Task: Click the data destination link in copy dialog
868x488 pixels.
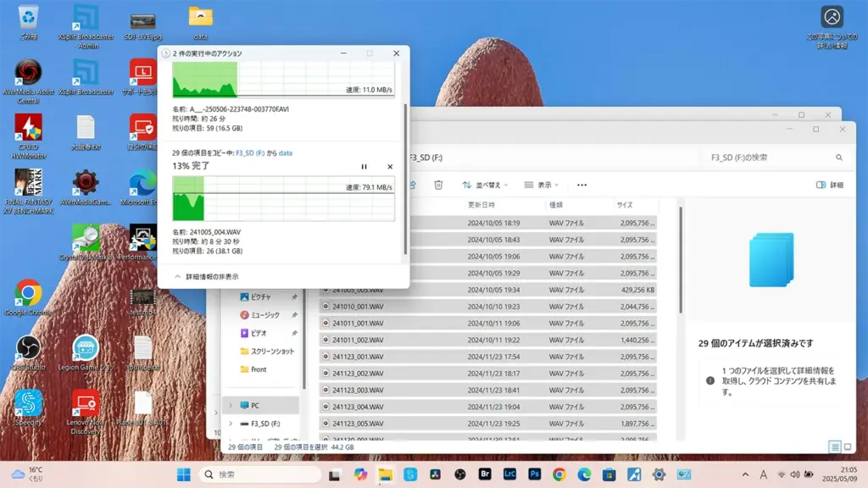Action: [285, 153]
